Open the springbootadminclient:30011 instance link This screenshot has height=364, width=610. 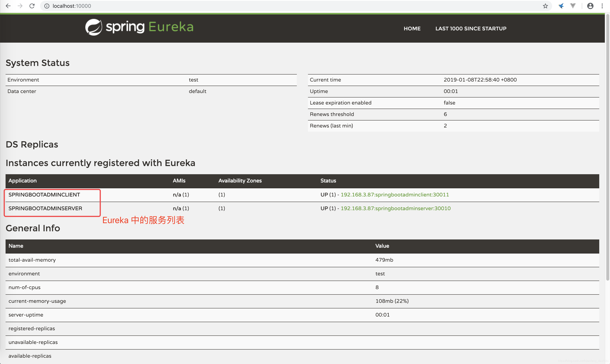pos(394,194)
